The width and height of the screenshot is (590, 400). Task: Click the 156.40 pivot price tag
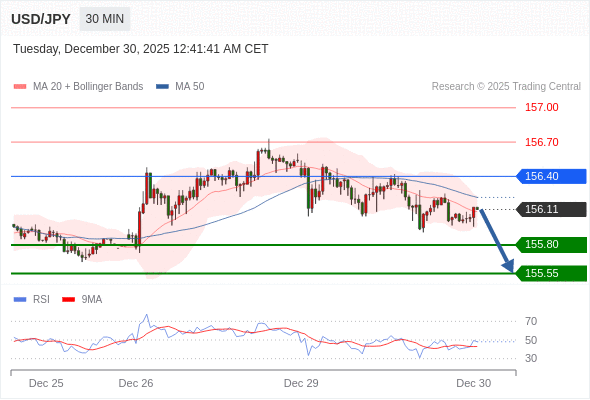tap(551, 176)
